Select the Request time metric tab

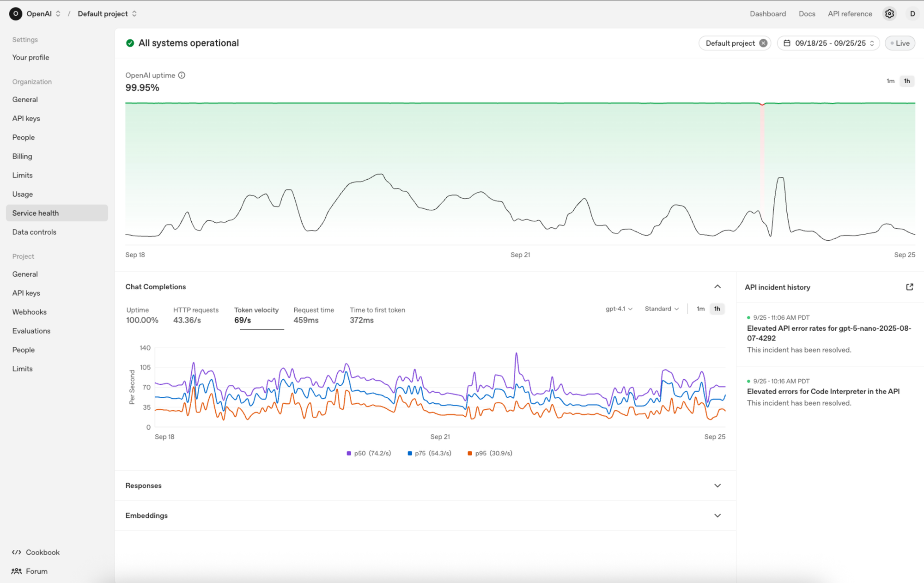tap(314, 316)
